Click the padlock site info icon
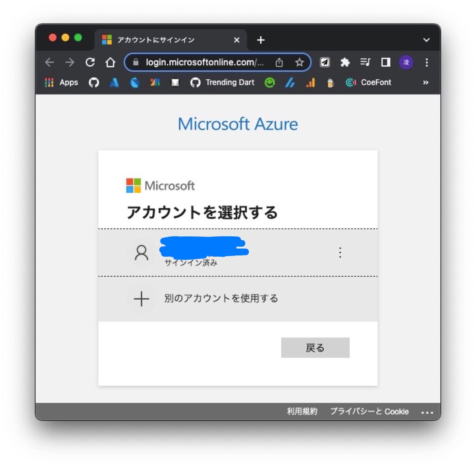 click(x=136, y=62)
